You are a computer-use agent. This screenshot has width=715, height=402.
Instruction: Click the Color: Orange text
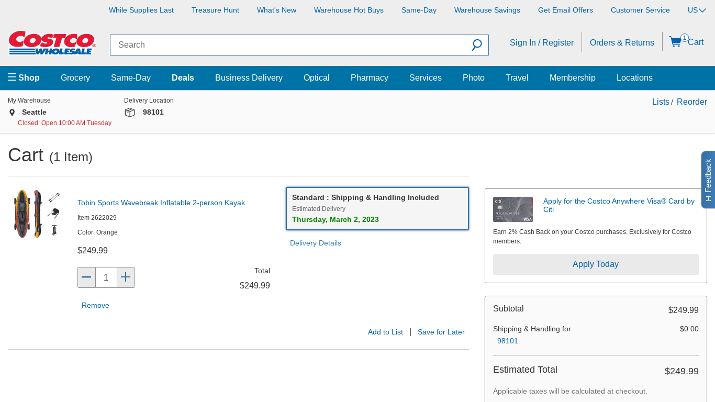[x=98, y=232]
